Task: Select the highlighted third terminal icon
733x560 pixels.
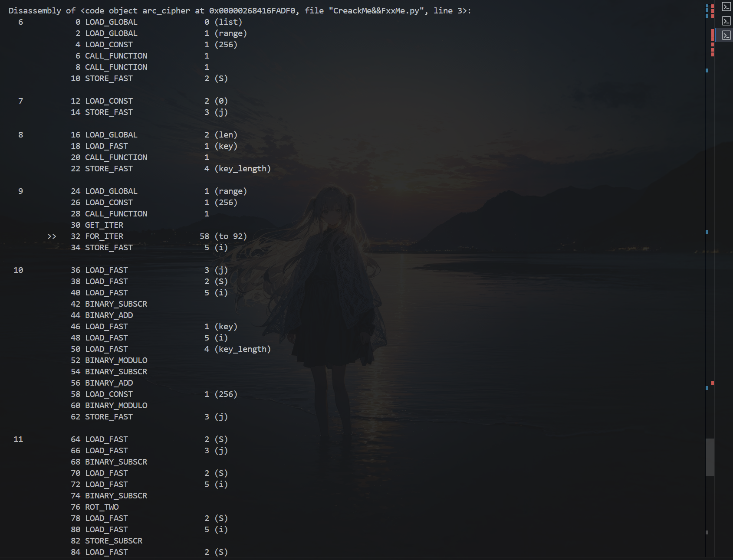Action: coord(726,35)
